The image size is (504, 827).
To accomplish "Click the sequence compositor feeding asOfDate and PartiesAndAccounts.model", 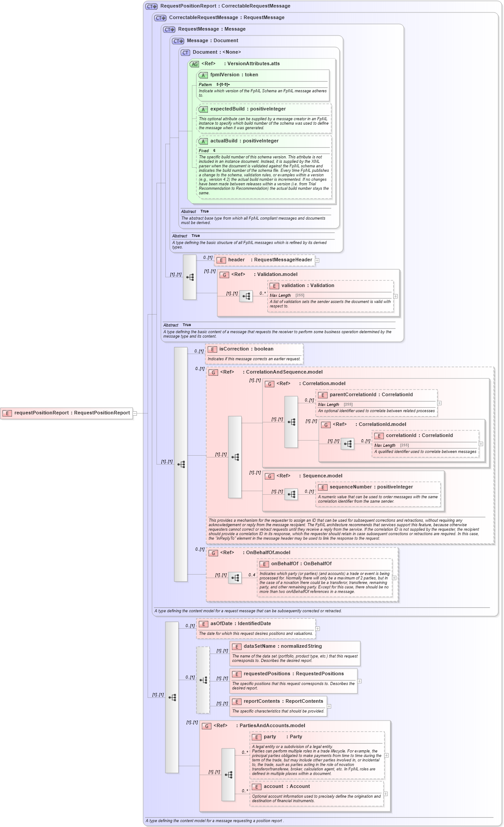I will pyautogui.click(x=172, y=697).
